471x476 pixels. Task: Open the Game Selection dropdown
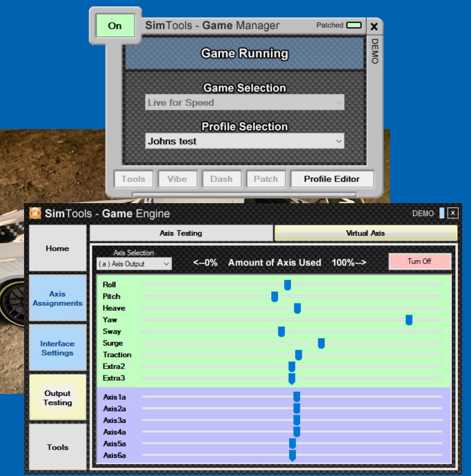click(245, 102)
